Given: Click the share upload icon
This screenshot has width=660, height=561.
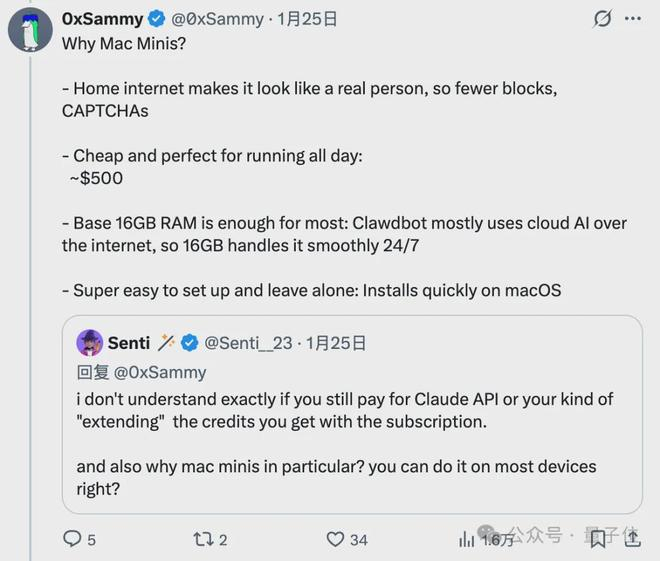Looking at the screenshot, I should coord(629,539).
